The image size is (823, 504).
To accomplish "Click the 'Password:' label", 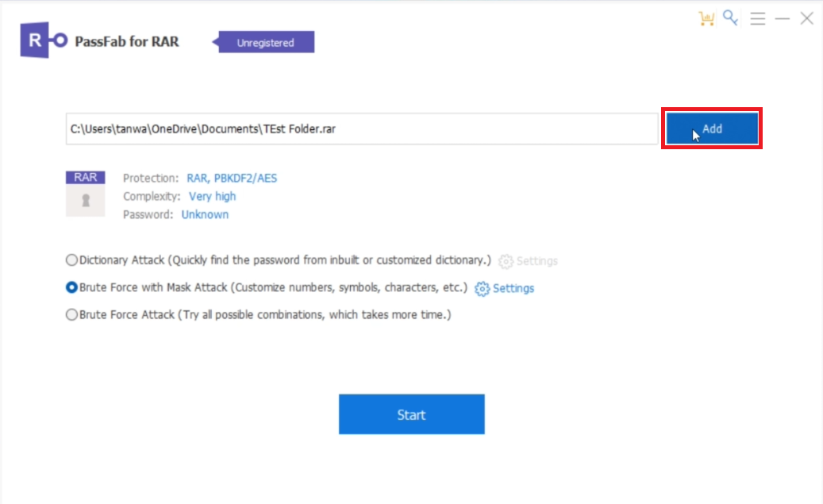I will pyautogui.click(x=148, y=214).
